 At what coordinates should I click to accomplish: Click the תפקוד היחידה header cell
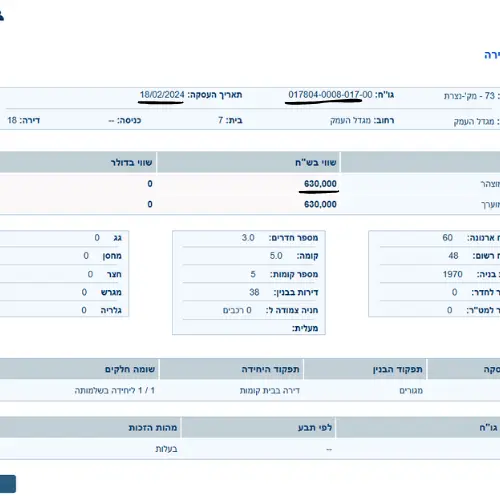coord(231,369)
